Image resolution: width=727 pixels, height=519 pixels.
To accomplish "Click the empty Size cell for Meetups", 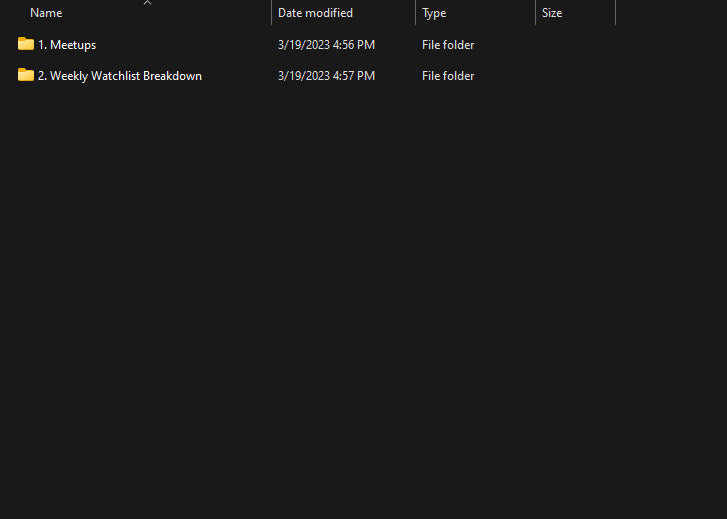I will click(575, 45).
